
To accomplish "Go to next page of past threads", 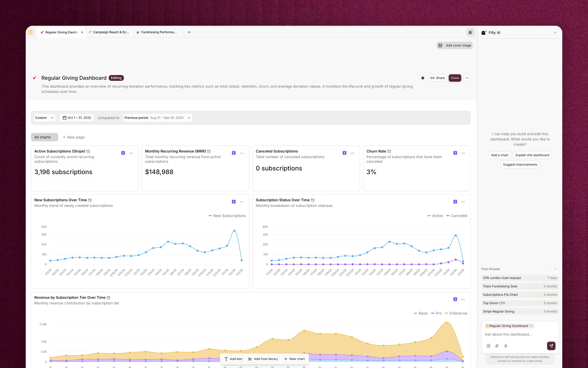I will coord(555,269).
